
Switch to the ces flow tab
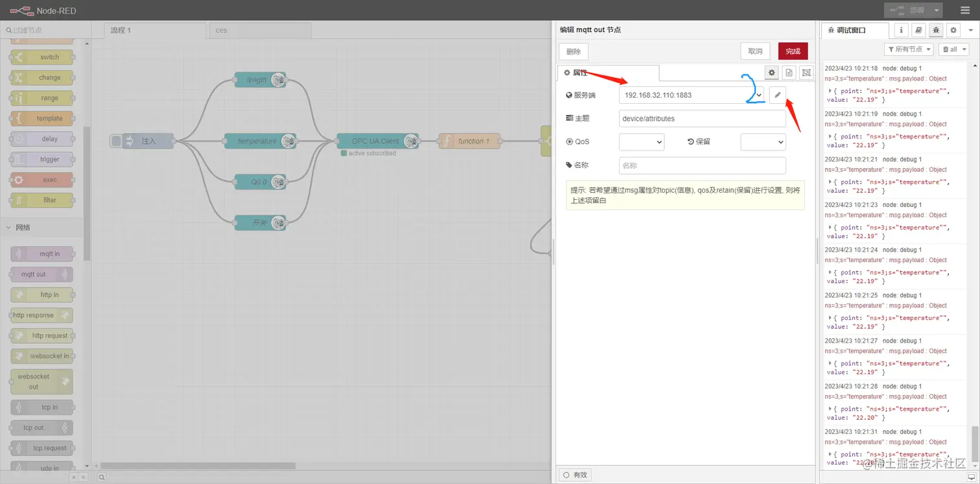[260, 30]
